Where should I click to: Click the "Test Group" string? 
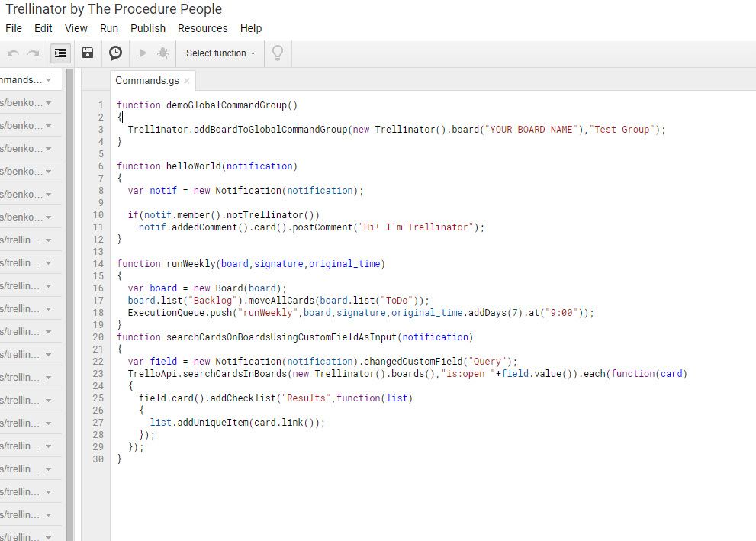point(622,130)
